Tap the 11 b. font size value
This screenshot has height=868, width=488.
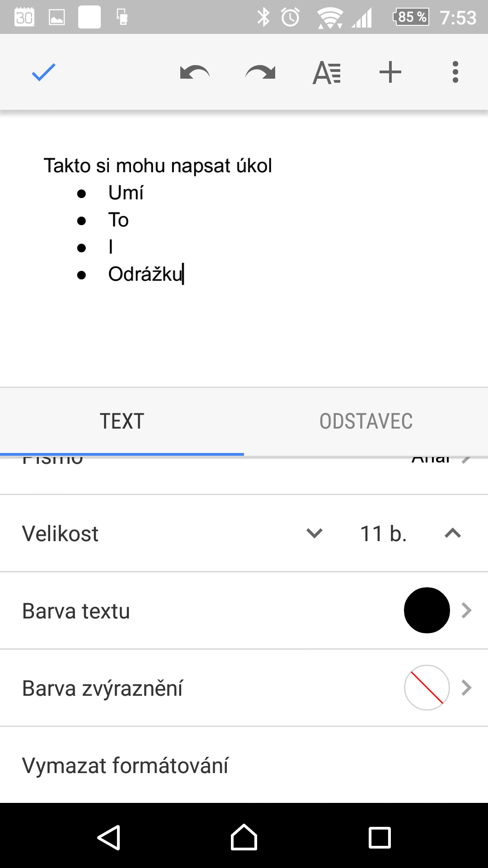pyautogui.click(x=383, y=533)
